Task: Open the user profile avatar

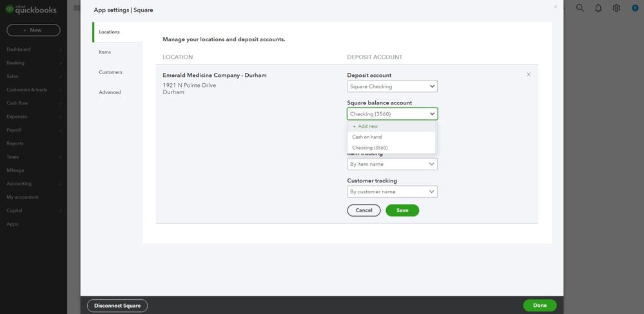Action: [x=635, y=8]
